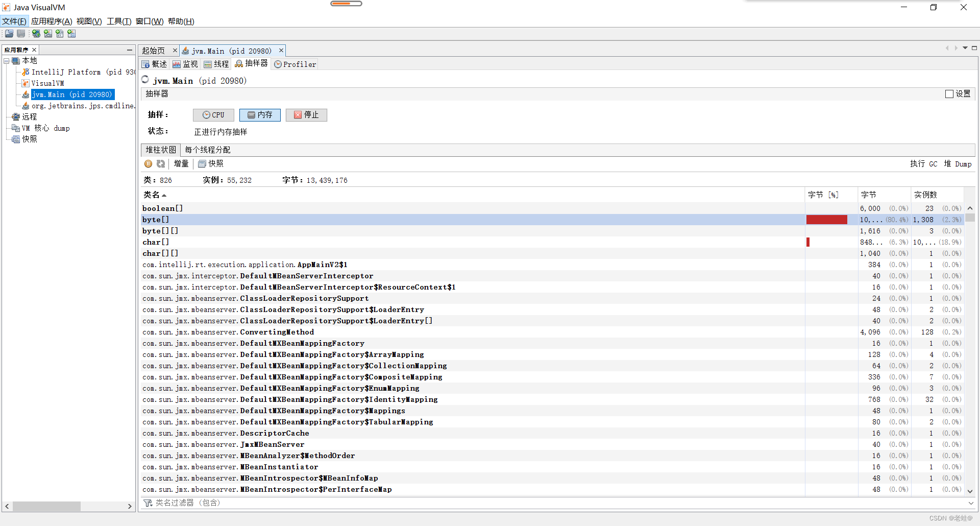980x526 pixels.
Task: Click Add Remote Host toolbar icon
Action: (36, 34)
